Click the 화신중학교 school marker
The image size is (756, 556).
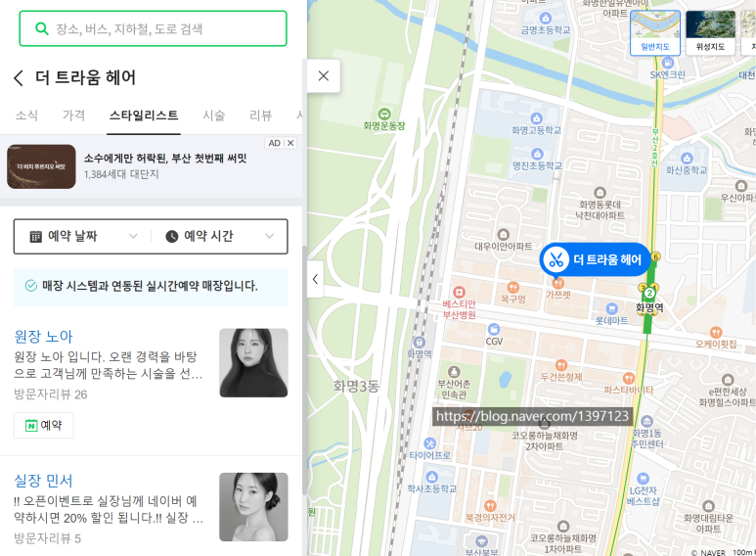(687, 159)
